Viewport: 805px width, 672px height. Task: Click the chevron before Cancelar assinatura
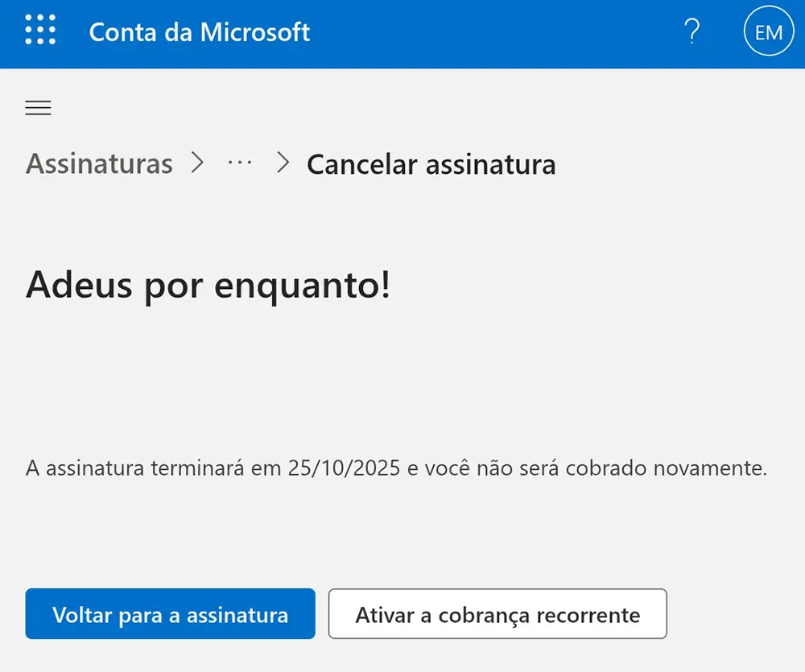click(282, 163)
